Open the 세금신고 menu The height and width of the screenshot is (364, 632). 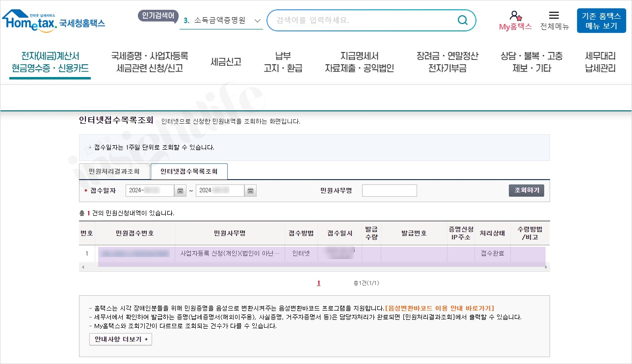pyautogui.click(x=226, y=62)
